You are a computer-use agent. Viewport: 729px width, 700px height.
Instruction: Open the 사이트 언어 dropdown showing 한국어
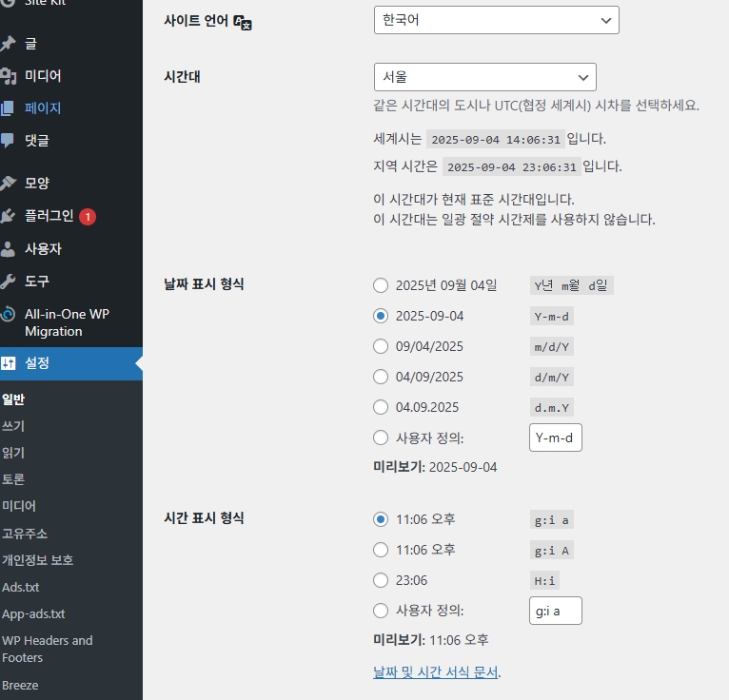click(496, 20)
